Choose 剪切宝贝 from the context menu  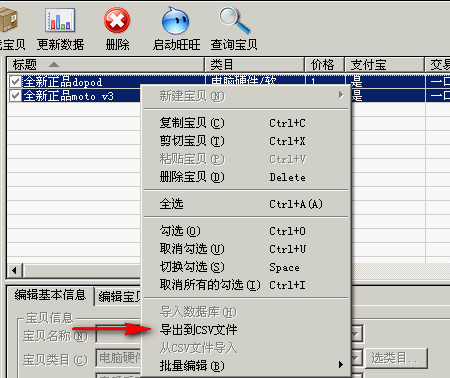click(246, 141)
